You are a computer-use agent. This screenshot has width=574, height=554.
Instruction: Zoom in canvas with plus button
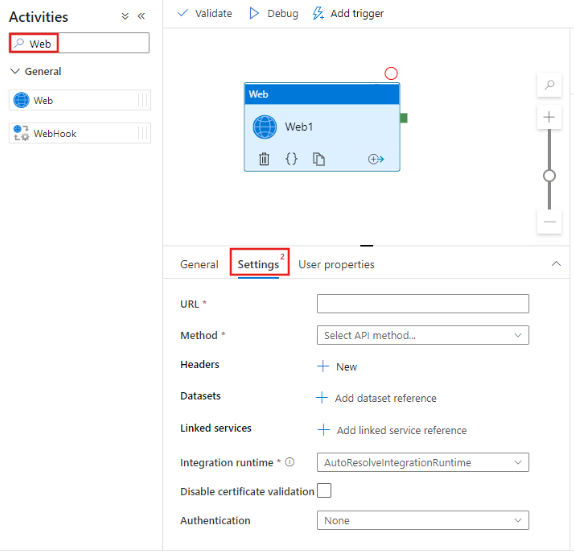tap(549, 117)
